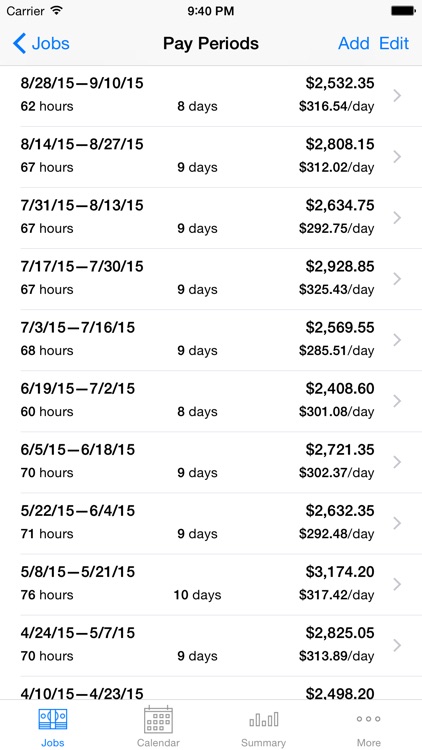Image resolution: width=422 pixels, height=750 pixels.
Task: Select pay period 4/24/15—5/7/15
Action: (211, 645)
